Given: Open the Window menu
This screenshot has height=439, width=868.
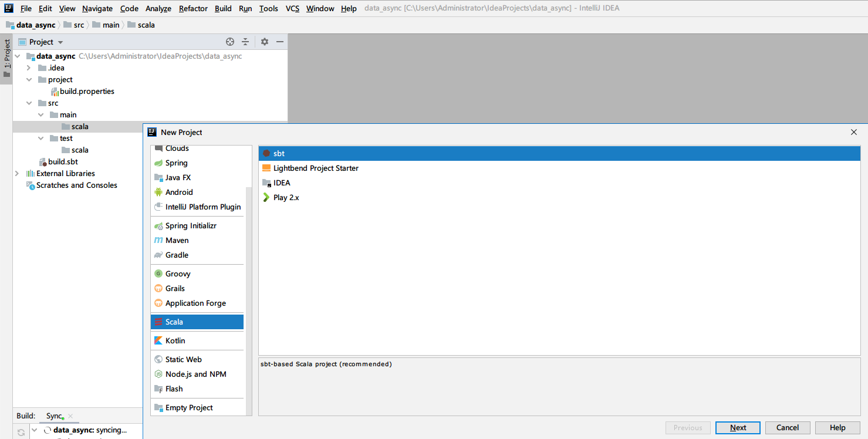Looking at the screenshot, I should point(320,9).
